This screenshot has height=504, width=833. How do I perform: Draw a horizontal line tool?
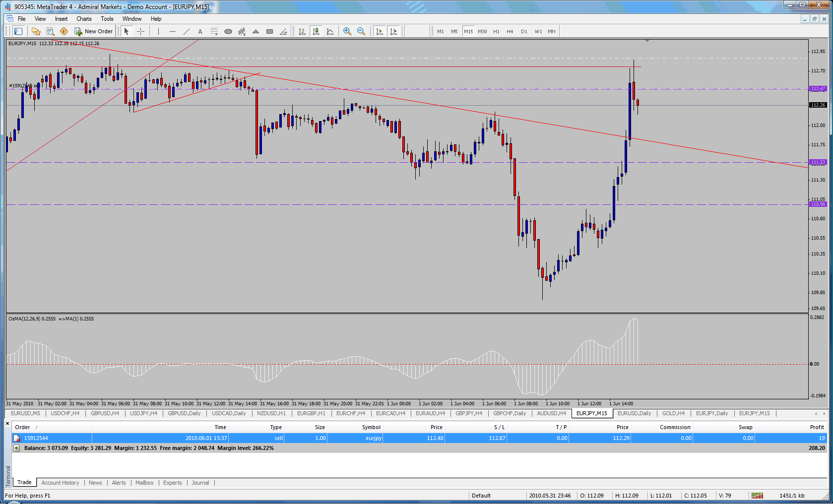[172, 31]
